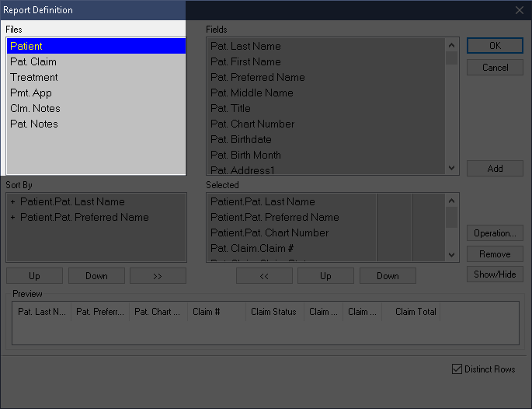Select Pat. Claim in Files list

point(33,61)
